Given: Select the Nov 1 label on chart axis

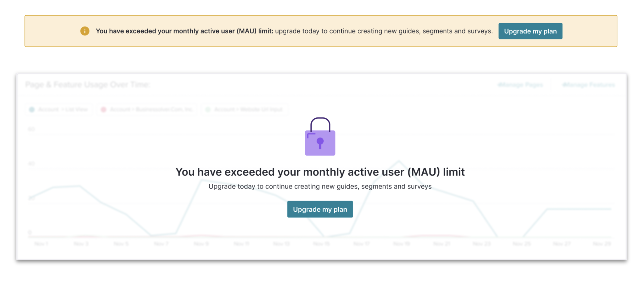Looking at the screenshot, I should [41, 244].
